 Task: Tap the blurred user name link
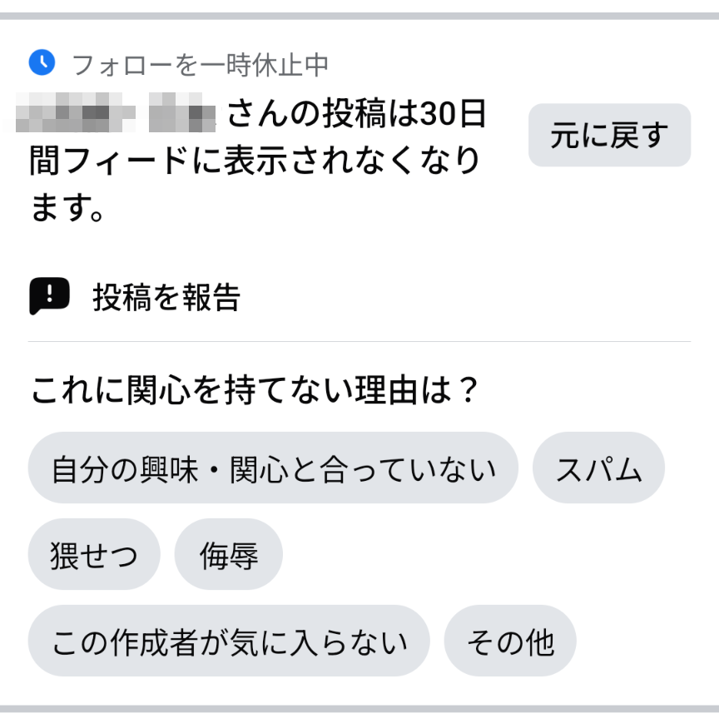pos(117,115)
